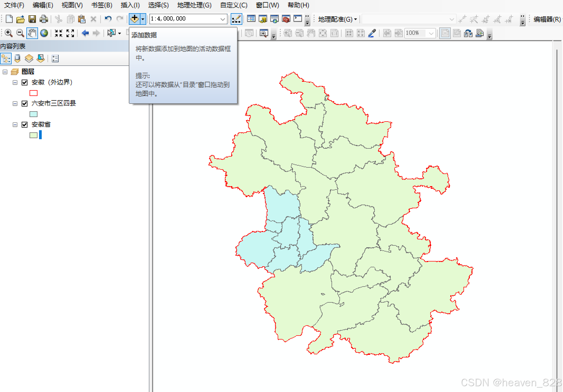Toggle visibility of 六安市三区四县 layer
The height and width of the screenshot is (392, 563).
click(25, 104)
